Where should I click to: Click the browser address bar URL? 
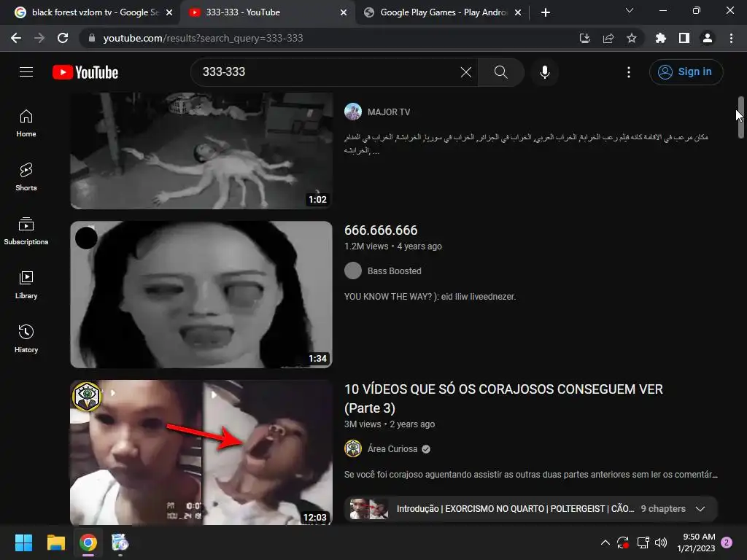[203, 38]
